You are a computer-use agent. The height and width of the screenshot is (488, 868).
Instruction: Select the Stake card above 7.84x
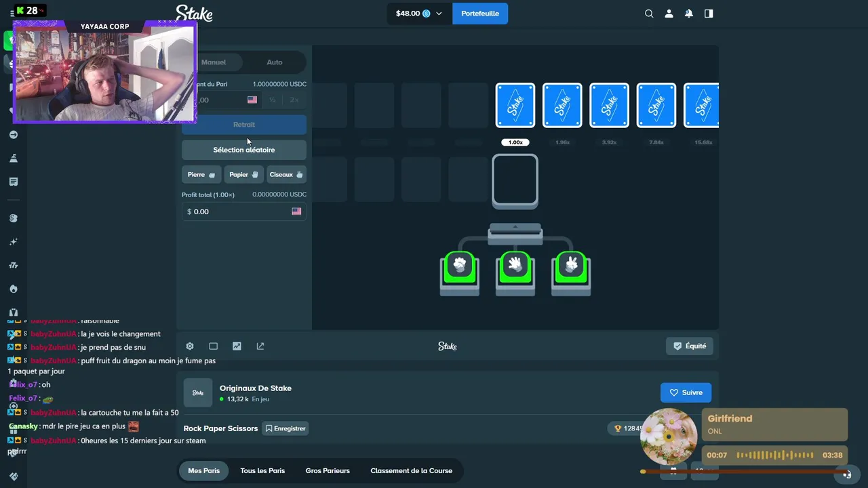pyautogui.click(x=656, y=105)
